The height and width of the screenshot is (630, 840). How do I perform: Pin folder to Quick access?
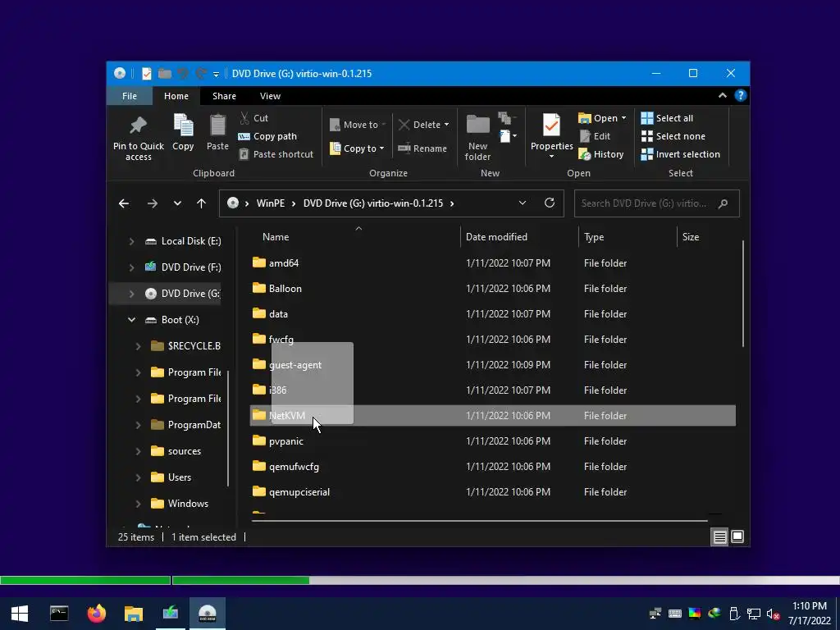tap(138, 138)
